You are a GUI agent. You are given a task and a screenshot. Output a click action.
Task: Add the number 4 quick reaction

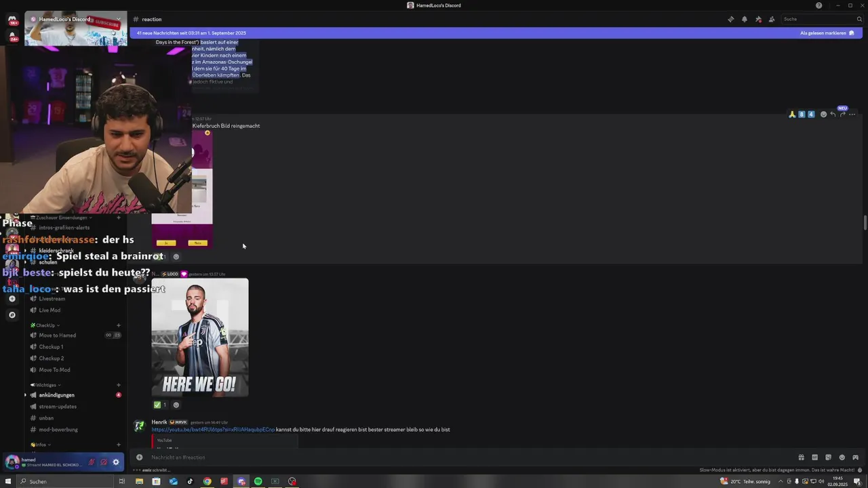[x=810, y=115]
